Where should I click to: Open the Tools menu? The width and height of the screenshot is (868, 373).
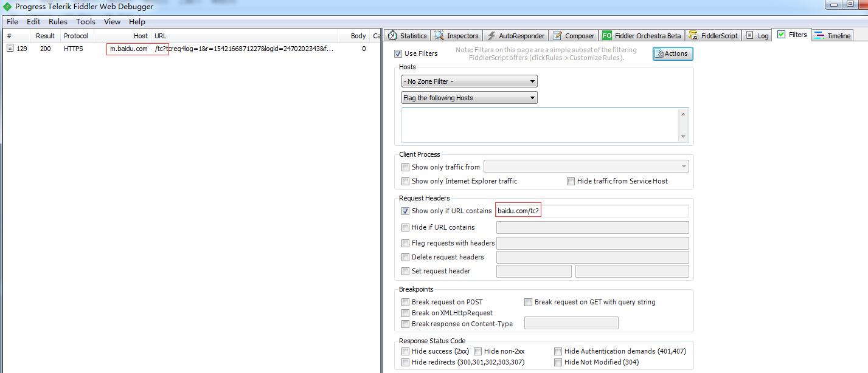(86, 21)
